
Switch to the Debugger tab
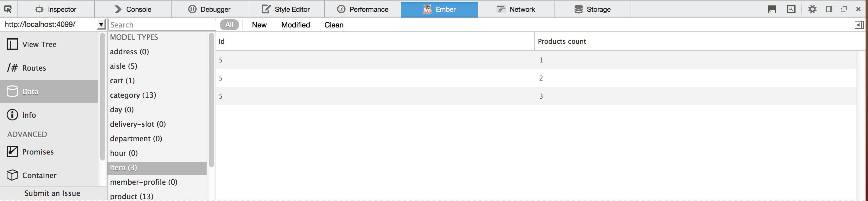tap(209, 9)
